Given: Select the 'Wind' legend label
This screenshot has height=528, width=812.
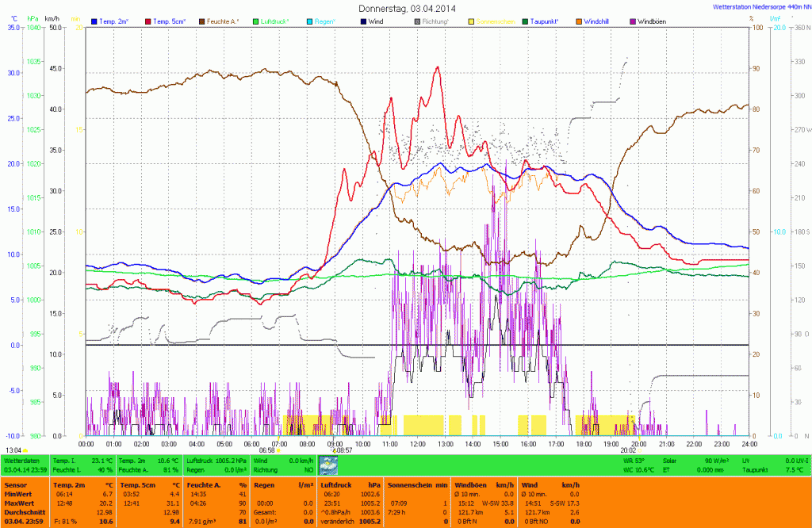Looking at the screenshot, I should (376, 21).
